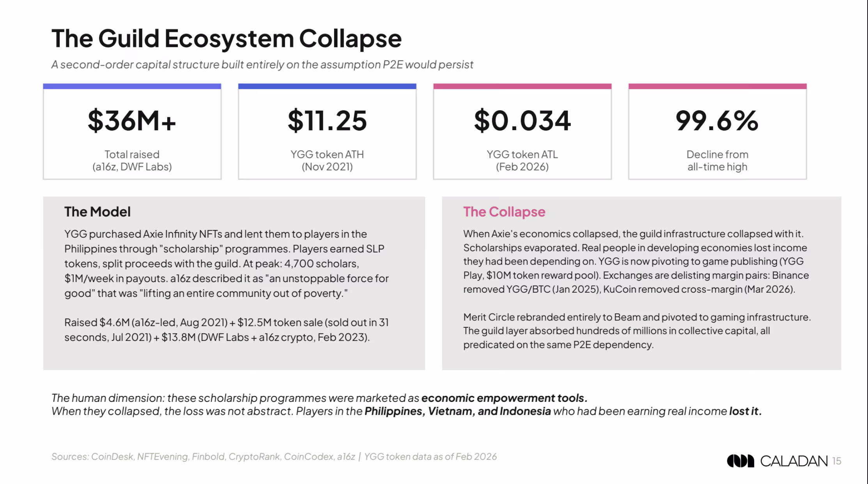Click the pink bar above the 99.6% card

pos(717,86)
